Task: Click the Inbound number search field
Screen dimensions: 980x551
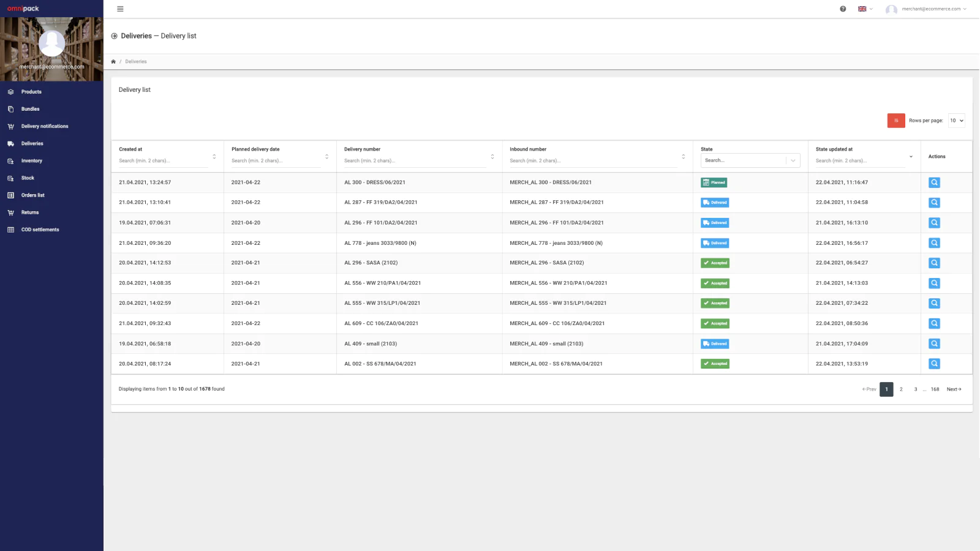Action: click(593, 161)
